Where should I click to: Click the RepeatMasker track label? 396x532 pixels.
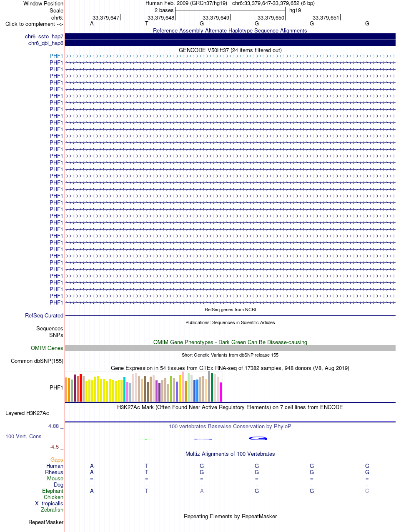point(46,522)
